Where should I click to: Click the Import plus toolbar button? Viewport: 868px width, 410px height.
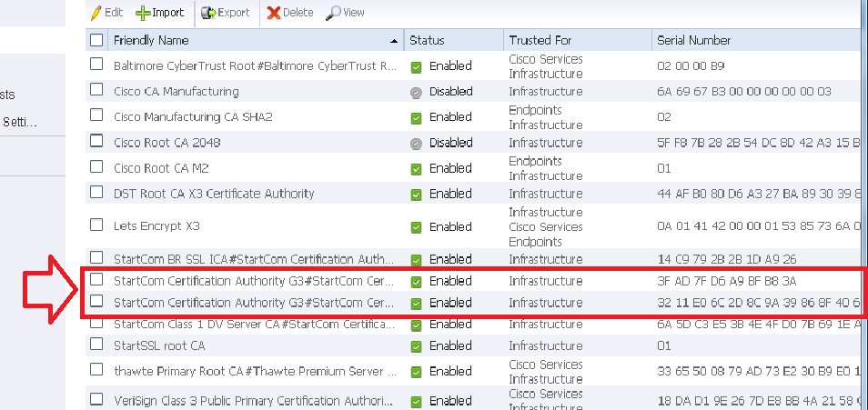[x=160, y=12]
